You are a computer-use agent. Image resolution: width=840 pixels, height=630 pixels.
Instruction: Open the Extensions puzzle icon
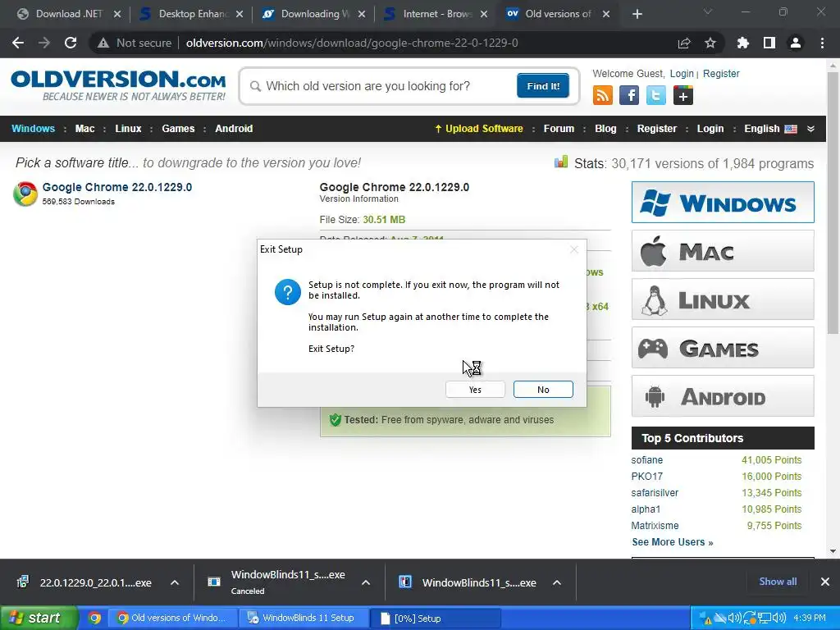(x=742, y=43)
